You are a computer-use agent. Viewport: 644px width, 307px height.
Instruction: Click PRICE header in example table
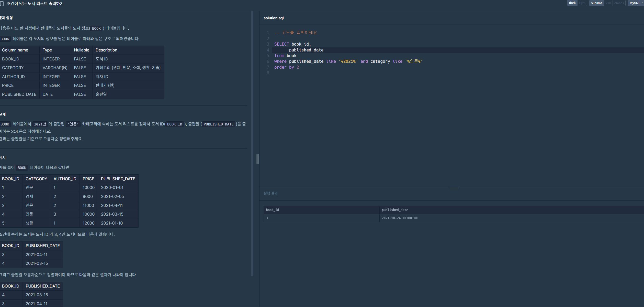pos(88,179)
